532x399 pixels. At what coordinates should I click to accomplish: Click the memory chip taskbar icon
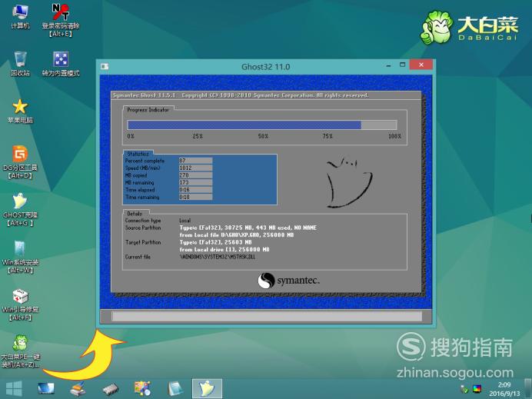(x=110, y=389)
